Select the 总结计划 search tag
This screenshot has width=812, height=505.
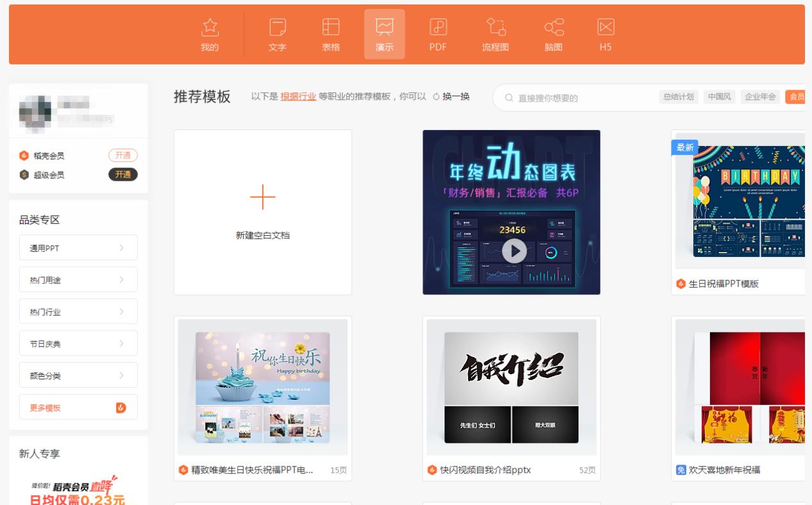point(679,97)
